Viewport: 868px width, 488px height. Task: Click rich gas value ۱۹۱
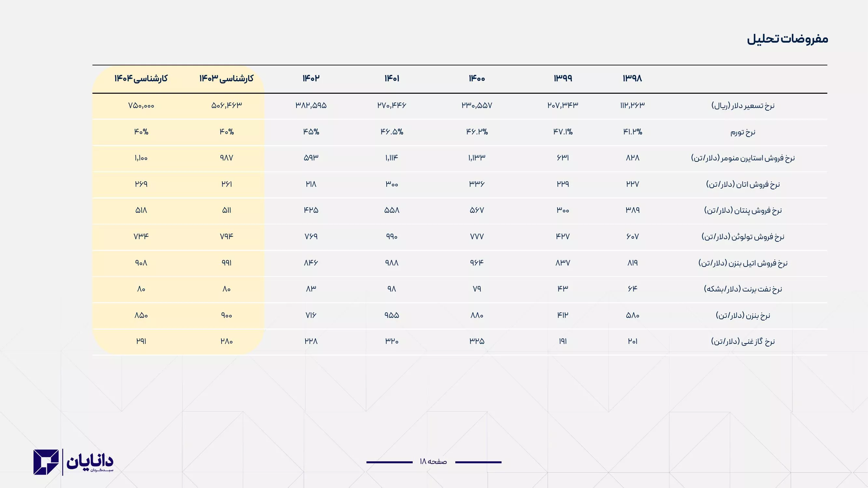[x=563, y=341]
